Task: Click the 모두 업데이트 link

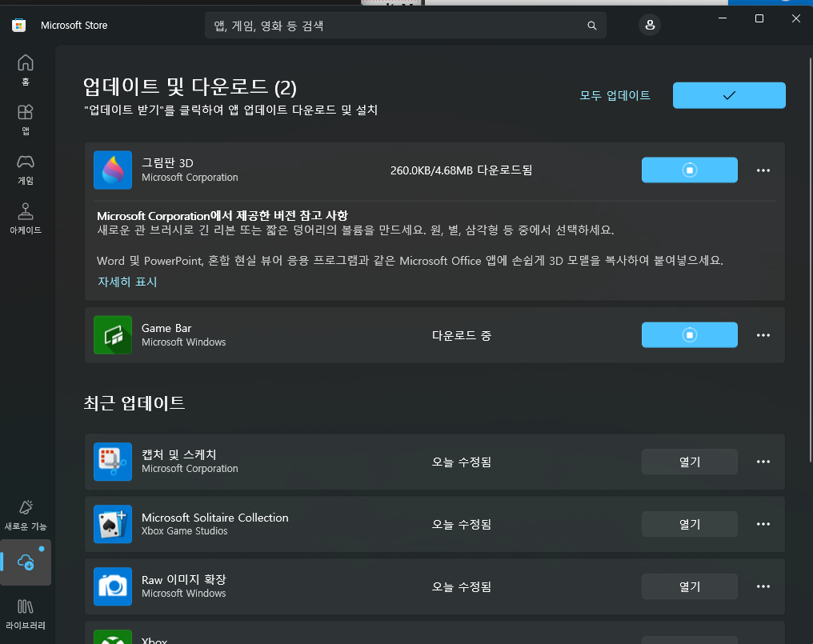Action: (615, 95)
